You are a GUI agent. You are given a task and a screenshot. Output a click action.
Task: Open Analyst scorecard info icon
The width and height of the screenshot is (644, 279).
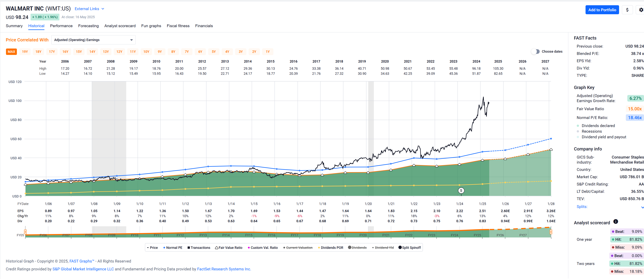[x=616, y=222]
